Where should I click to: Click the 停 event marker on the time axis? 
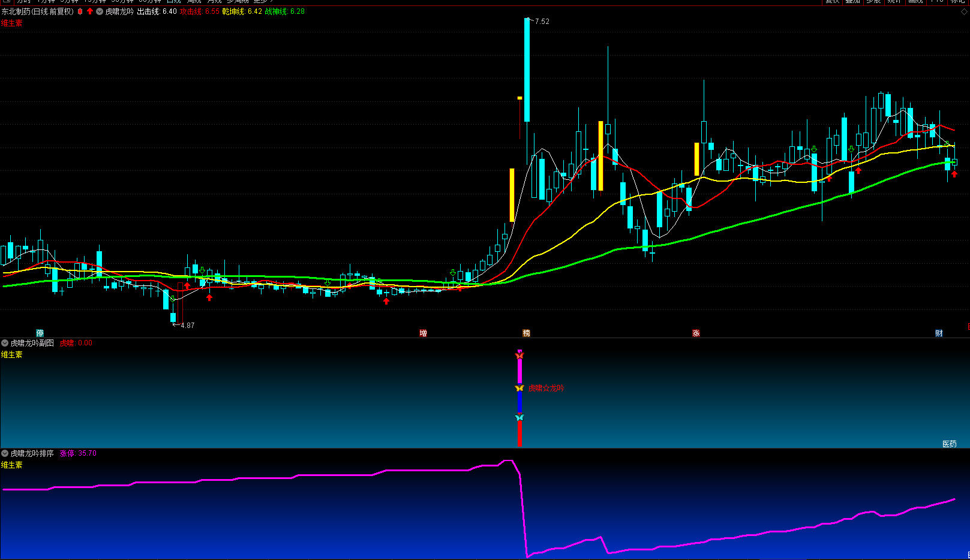tap(40, 333)
